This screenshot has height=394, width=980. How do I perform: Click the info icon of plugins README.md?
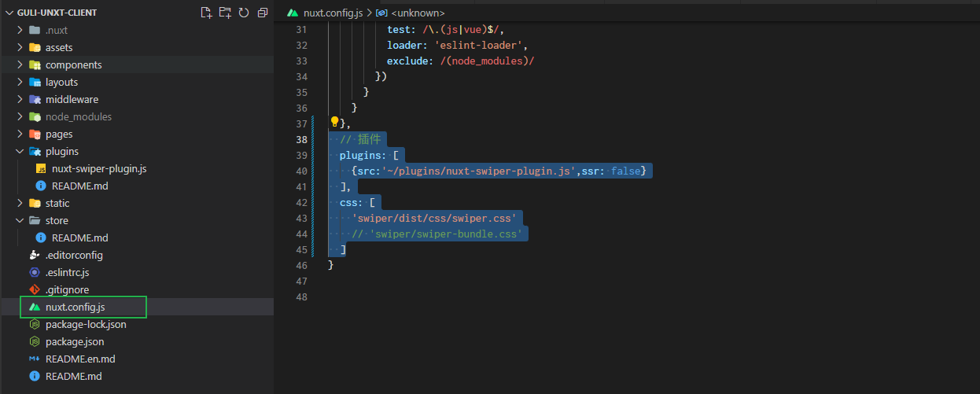click(41, 186)
